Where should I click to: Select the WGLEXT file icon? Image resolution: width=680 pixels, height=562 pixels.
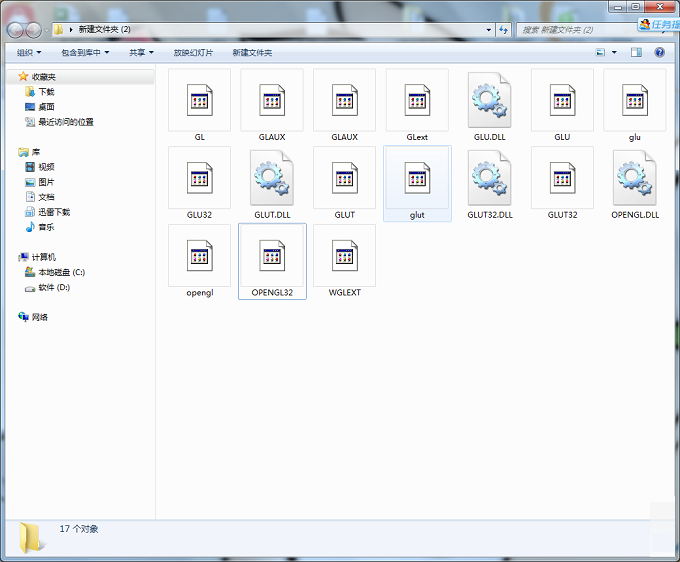click(345, 256)
